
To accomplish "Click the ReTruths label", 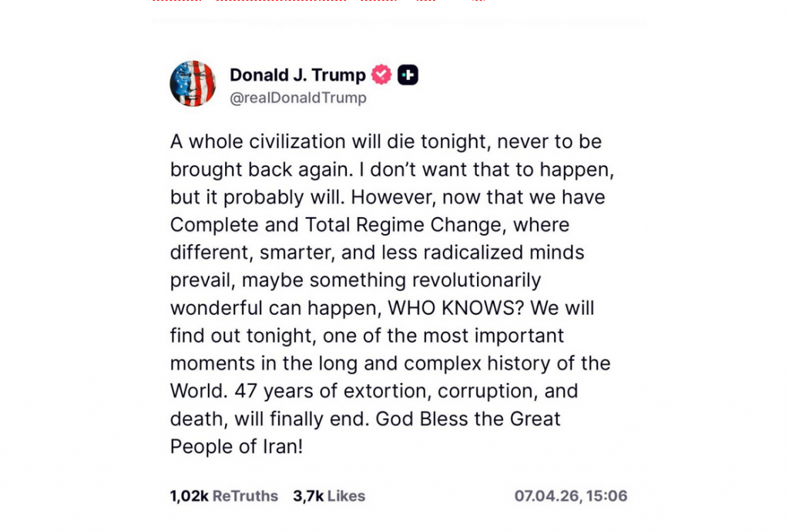I will [245, 496].
